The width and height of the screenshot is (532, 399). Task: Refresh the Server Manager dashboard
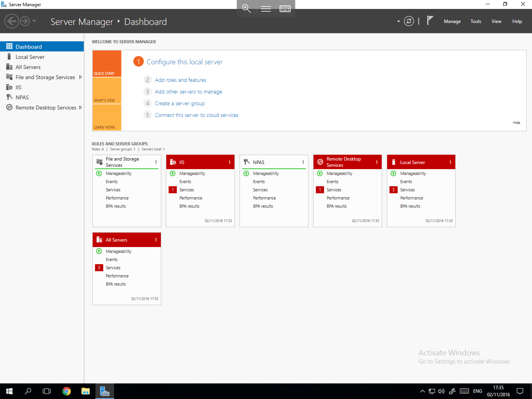(409, 21)
